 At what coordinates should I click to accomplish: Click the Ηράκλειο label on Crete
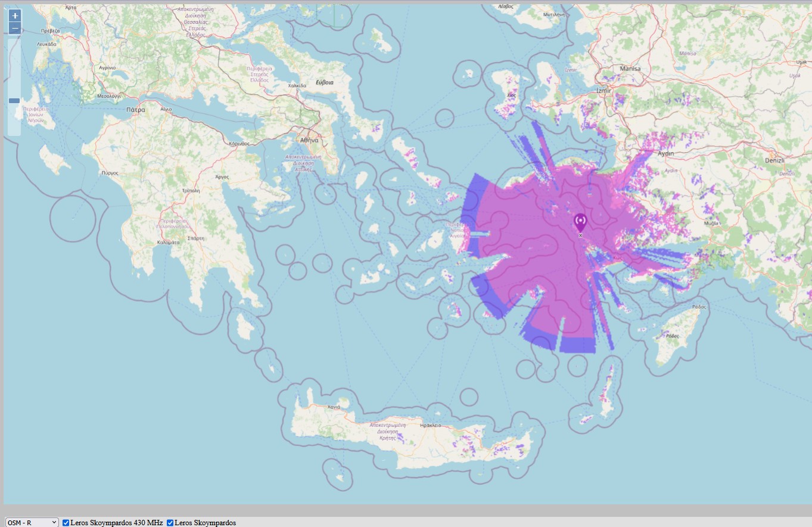pyautogui.click(x=430, y=426)
